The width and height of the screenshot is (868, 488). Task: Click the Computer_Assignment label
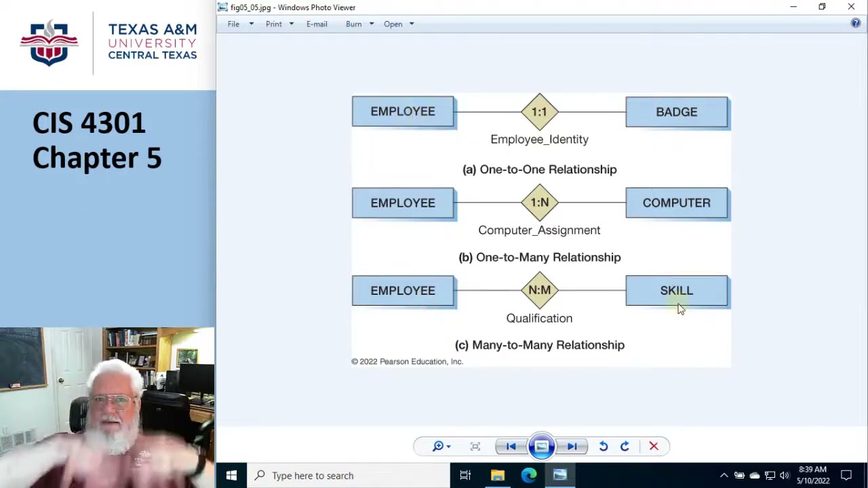click(540, 230)
